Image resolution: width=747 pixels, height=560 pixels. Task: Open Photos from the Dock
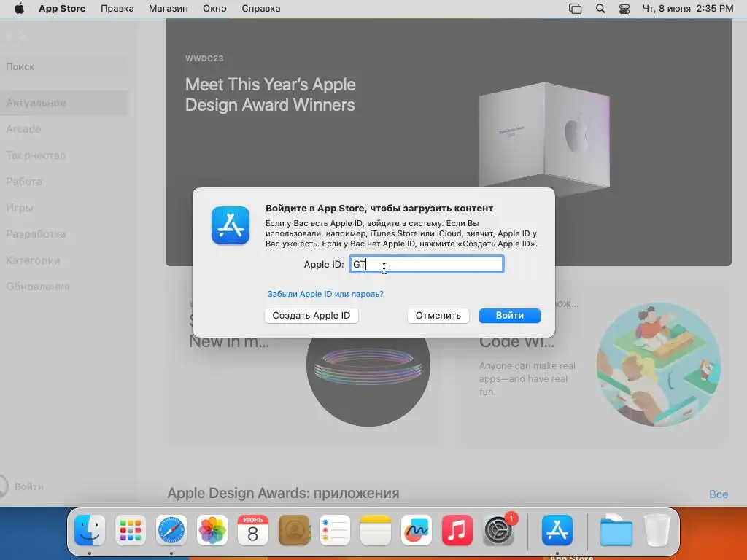point(212,530)
